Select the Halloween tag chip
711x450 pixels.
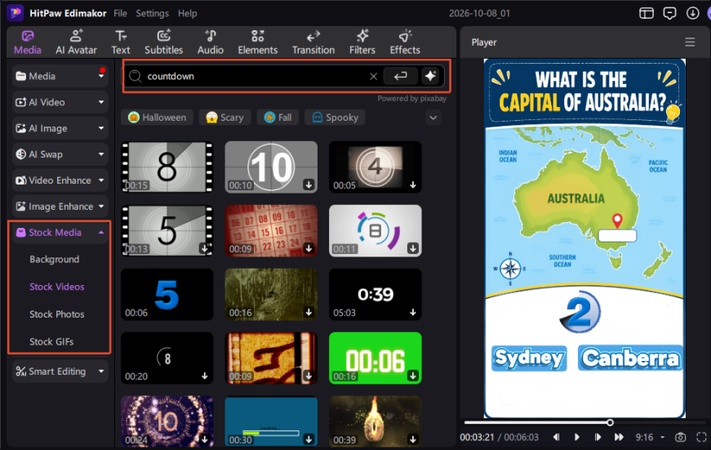coord(157,117)
